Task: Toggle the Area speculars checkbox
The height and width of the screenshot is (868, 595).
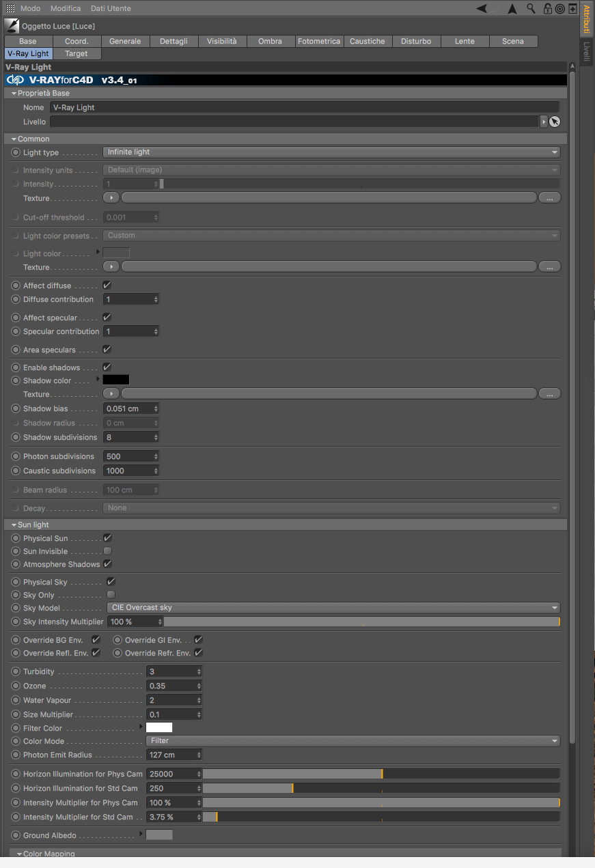Action: 107,350
